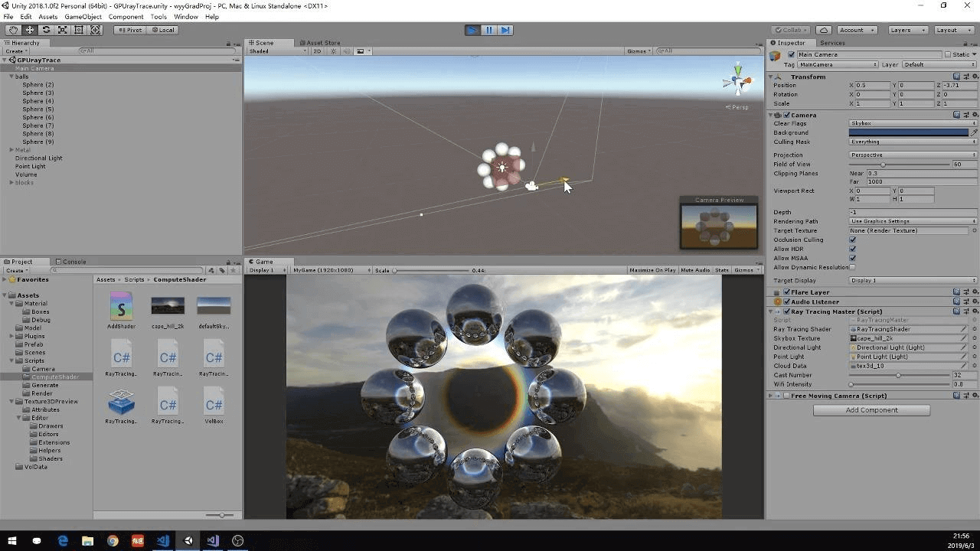980x551 pixels.
Task: Expand Free Moving Camera component
Action: pyautogui.click(x=771, y=396)
